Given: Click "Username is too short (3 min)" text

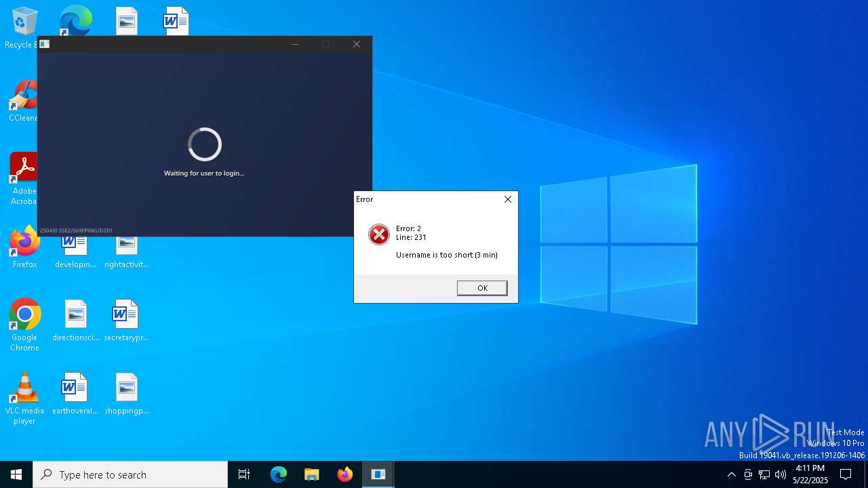Looking at the screenshot, I should [x=447, y=255].
